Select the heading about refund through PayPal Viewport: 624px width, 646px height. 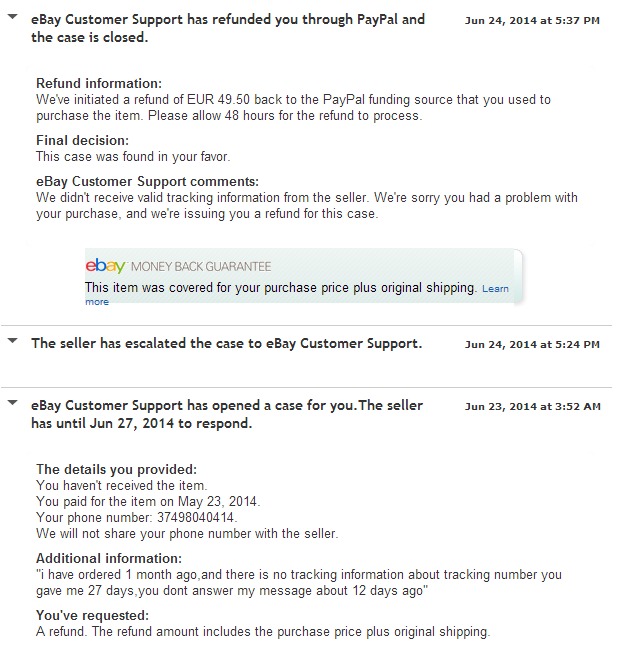click(x=228, y=28)
